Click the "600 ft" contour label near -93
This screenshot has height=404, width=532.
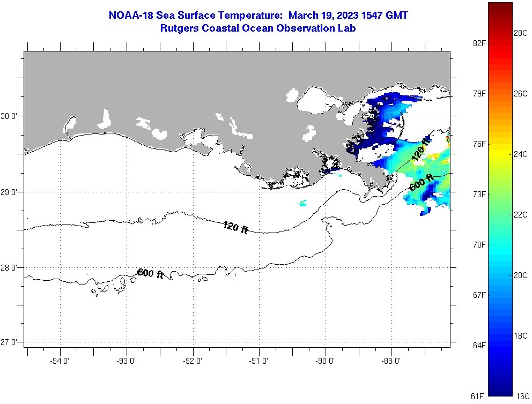[150, 273]
